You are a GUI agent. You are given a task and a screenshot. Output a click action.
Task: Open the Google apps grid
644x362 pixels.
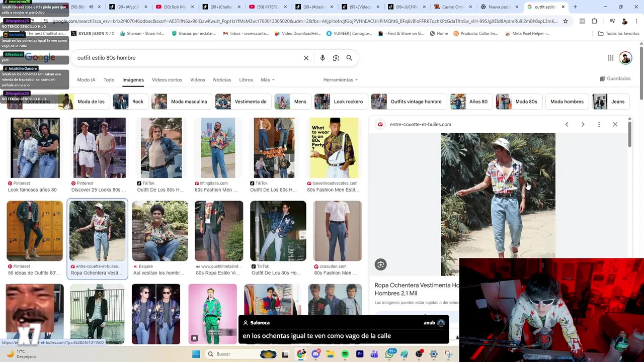click(x=611, y=58)
